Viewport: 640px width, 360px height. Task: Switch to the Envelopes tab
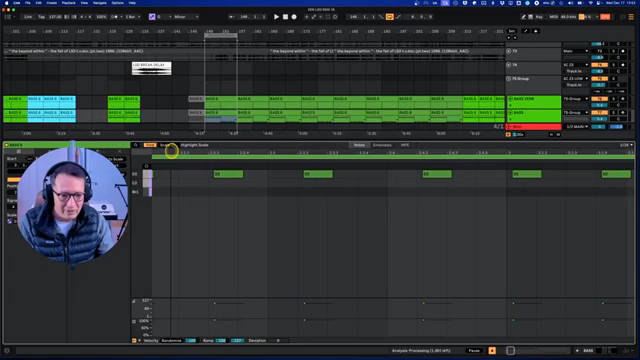(382, 145)
